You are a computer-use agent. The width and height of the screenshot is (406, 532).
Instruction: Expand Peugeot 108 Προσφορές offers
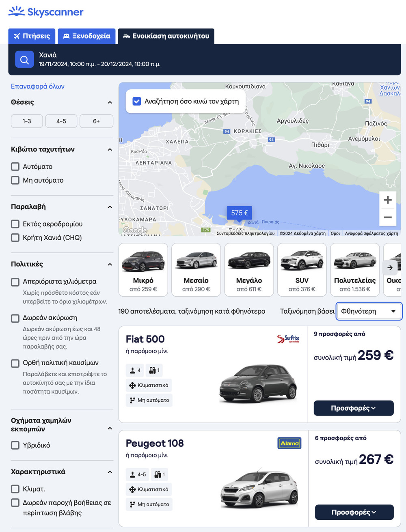click(354, 512)
